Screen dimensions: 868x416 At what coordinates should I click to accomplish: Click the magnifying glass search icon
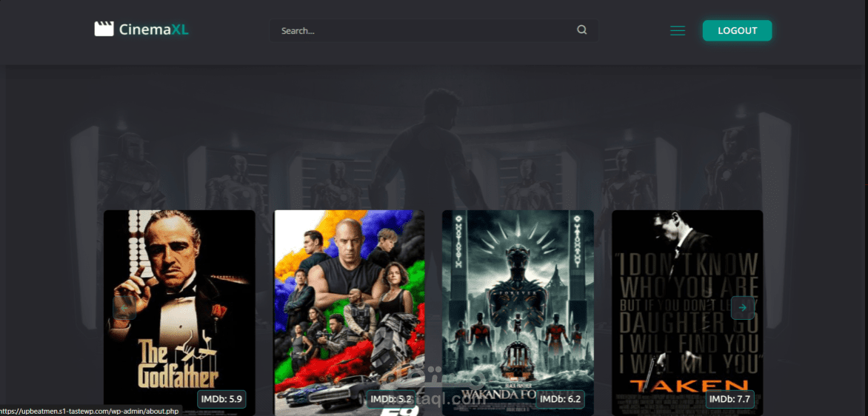582,30
